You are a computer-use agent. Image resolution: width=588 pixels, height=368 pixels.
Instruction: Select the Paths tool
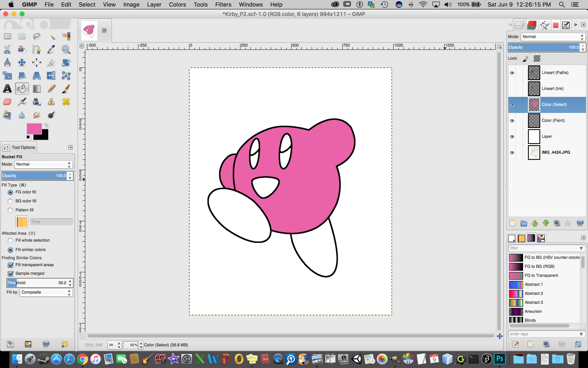point(37,49)
